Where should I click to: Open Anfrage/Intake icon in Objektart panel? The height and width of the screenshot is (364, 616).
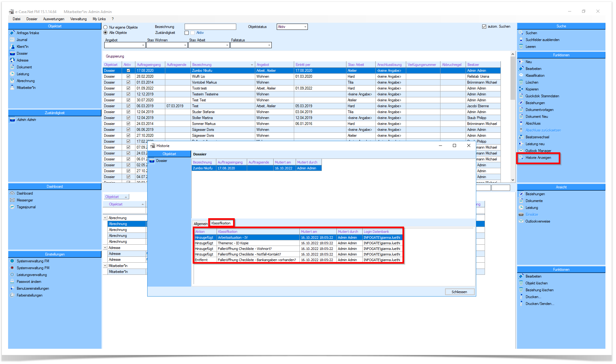12,33
